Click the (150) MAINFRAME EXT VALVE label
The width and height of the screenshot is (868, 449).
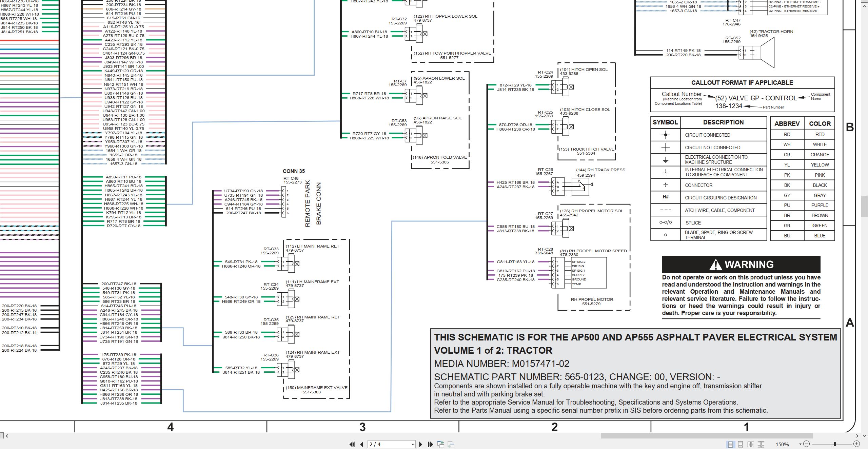(316, 388)
